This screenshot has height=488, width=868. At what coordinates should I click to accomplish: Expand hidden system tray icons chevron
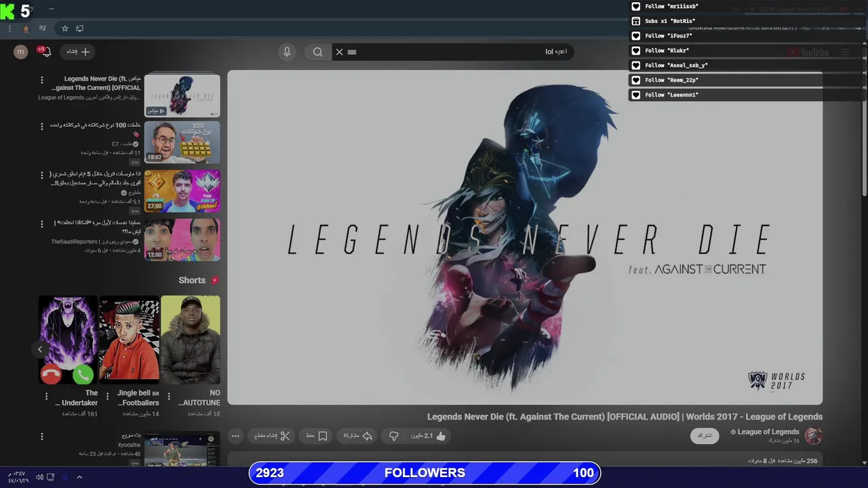[79, 477]
